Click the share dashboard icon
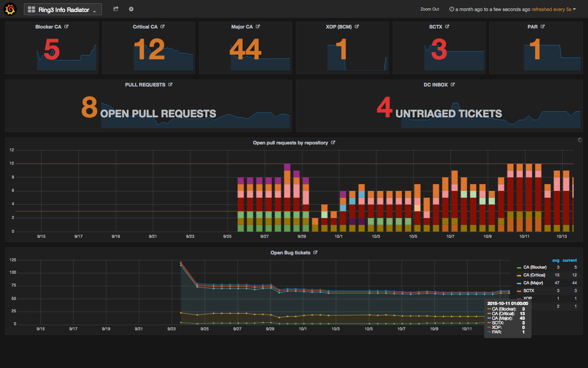The height and width of the screenshot is (368, 588). point(116,9)
